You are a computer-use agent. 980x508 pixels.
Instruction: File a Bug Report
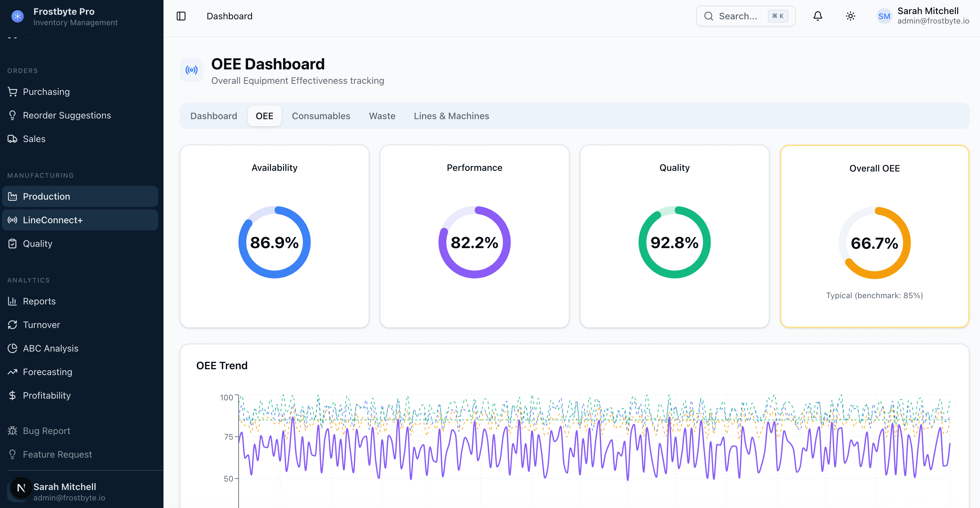click(x=46, y=430)
